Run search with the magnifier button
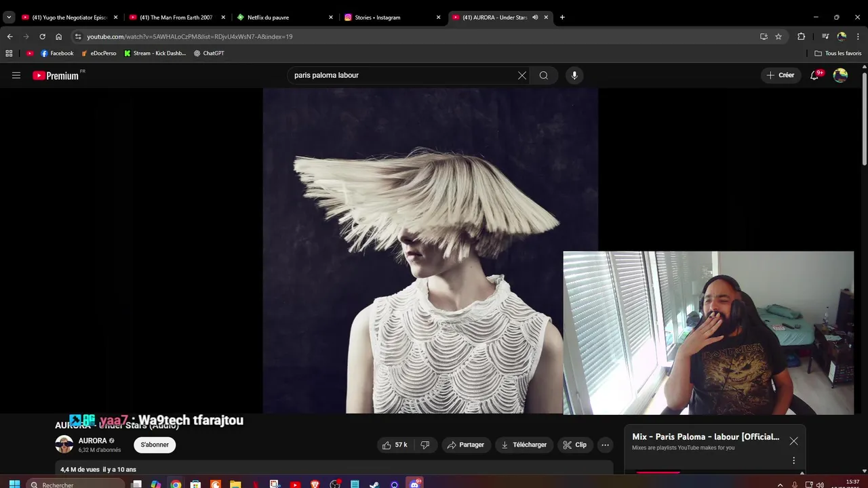868x488 pixels. (x=544, y=75)
